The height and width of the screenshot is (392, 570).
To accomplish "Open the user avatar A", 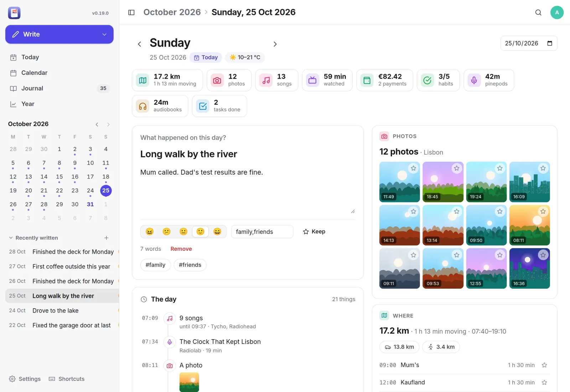I will click(x=557, y=12).
